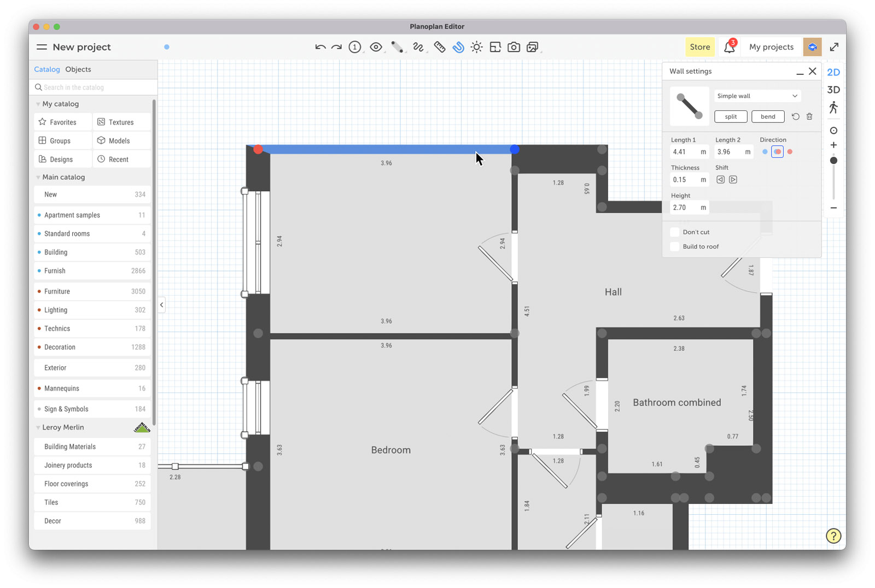Viewport: 875px width, 588px height.
Task: Open Favorites in My catalog
Action: 63,122
